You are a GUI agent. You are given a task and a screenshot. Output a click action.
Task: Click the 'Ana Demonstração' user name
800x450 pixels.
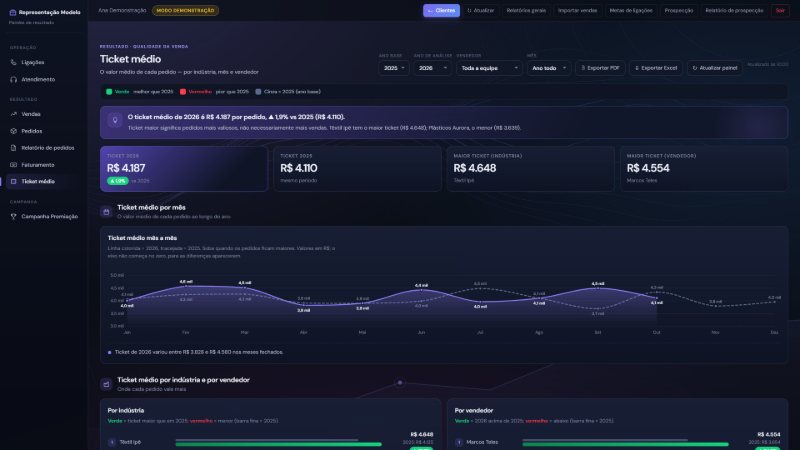[x=122, y=11]
